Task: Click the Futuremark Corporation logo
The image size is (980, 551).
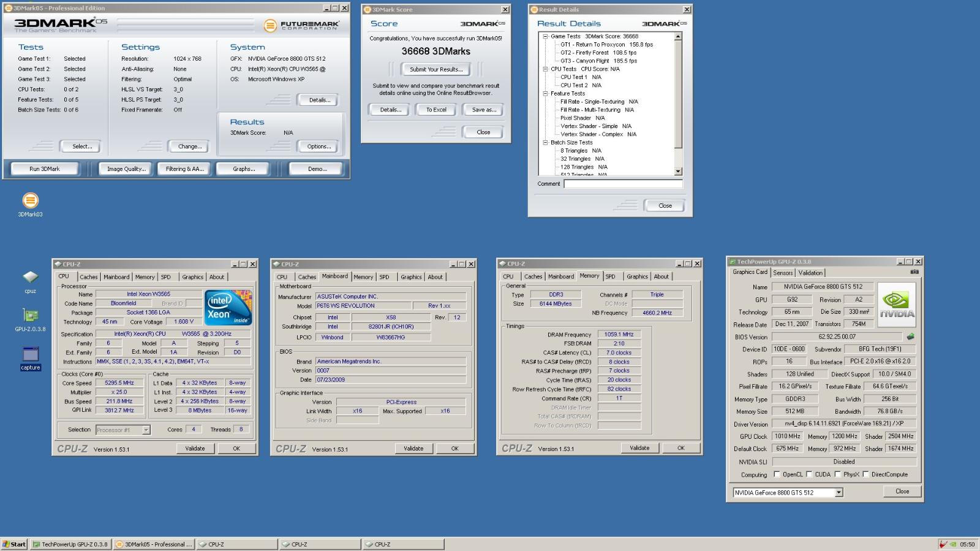Action: [x=301, y=25]
